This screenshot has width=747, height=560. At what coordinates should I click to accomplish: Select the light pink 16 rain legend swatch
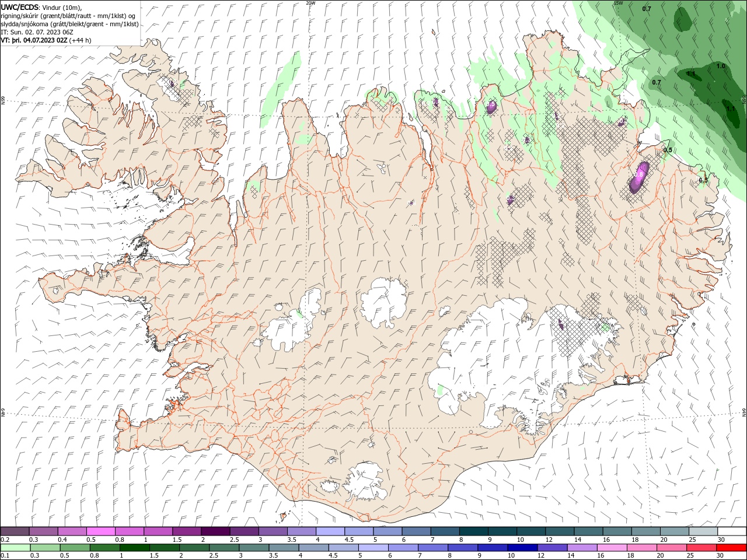tap(613, 548)
